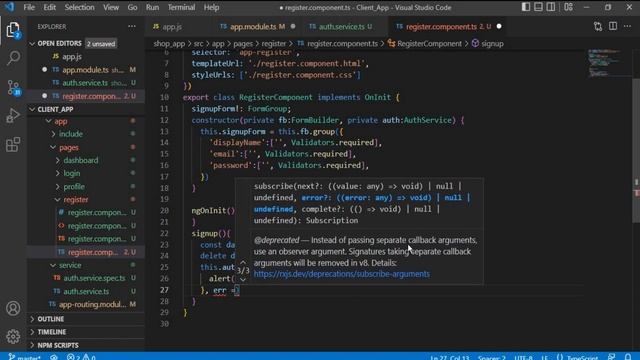Open rxjs.dev deprecations subscribe-arguments link

pos(342,274)
